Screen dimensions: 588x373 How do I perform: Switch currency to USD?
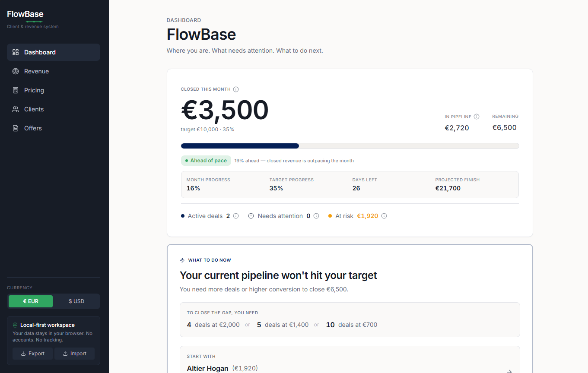click(76, 301)
